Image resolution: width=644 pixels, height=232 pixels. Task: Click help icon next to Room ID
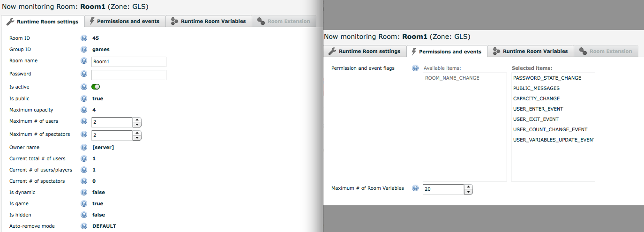[x=84, y=38]
